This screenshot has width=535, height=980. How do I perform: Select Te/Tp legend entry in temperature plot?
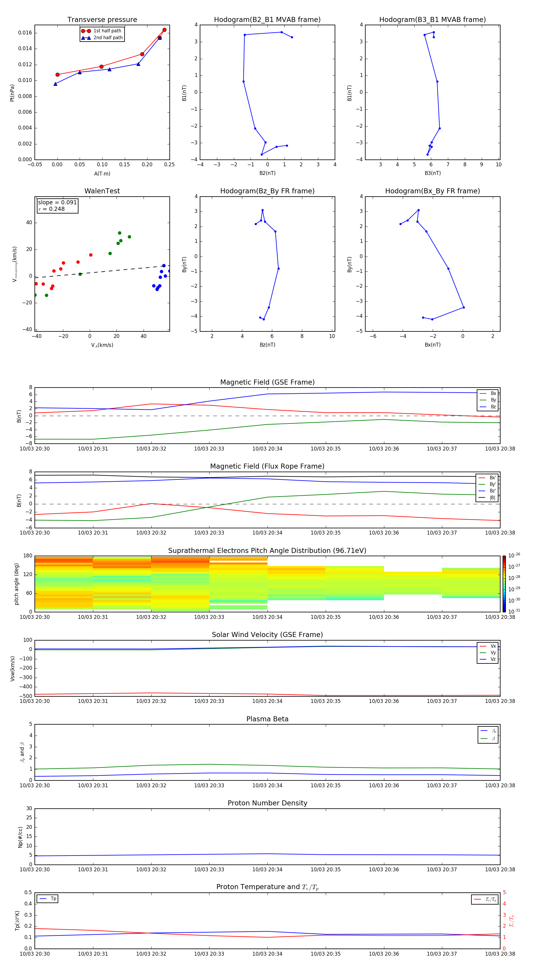click(x=485, y=900)
